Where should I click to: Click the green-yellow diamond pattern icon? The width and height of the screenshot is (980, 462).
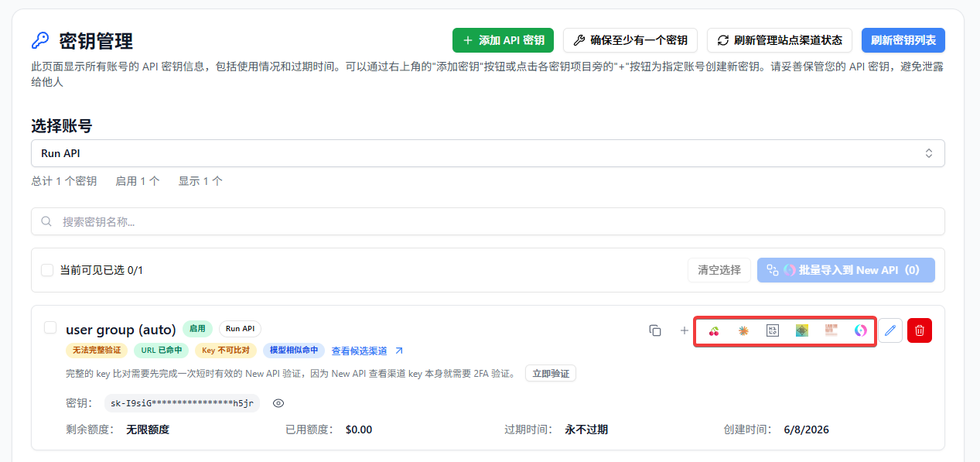pos(802,330)
